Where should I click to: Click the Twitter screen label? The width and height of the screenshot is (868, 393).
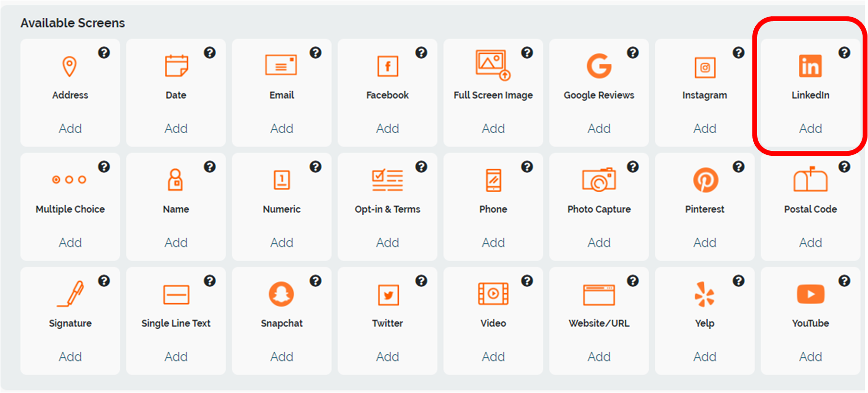pos(387,323)
